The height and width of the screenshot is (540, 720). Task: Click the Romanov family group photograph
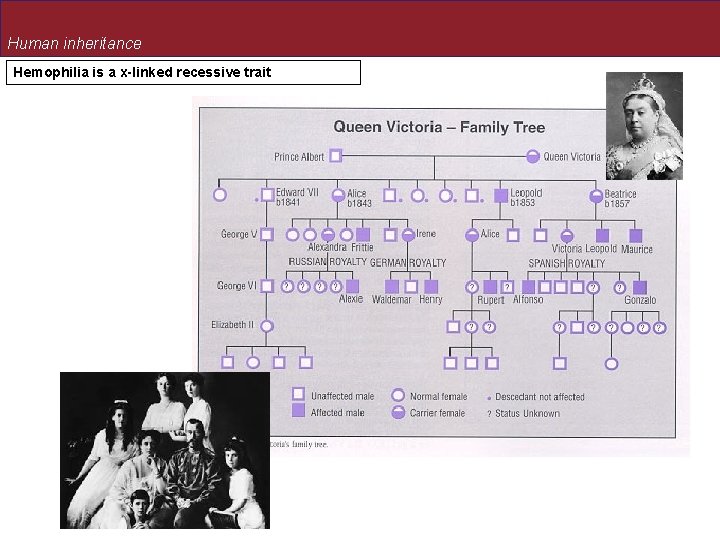165,450
